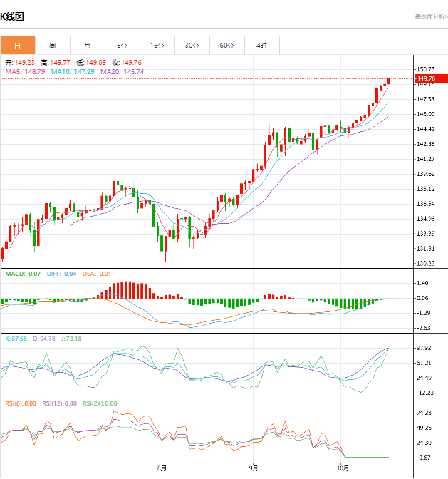Click the 10月 marker on time axis
Viewport: 448px width, 479px height.
click(343, 468)
